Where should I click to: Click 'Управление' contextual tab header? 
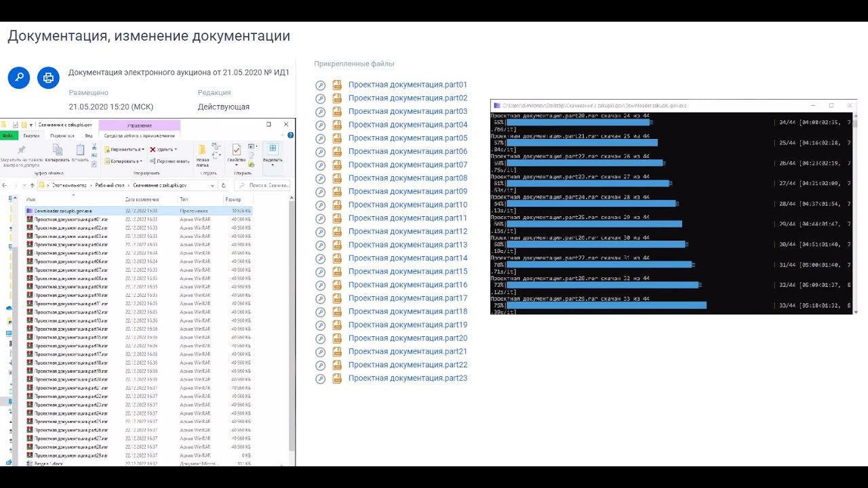pyautogui.click(x=139, y=125)
